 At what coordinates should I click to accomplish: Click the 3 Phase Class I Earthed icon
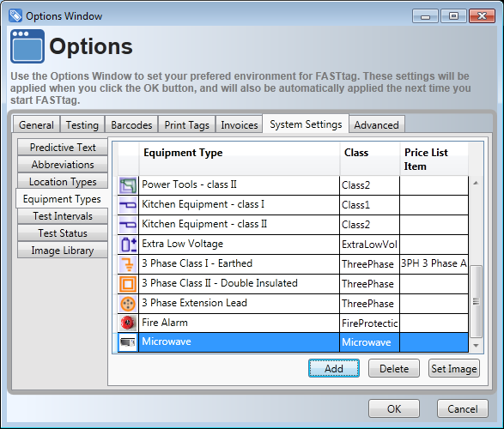pyautogui.click(x=128, y=264)
